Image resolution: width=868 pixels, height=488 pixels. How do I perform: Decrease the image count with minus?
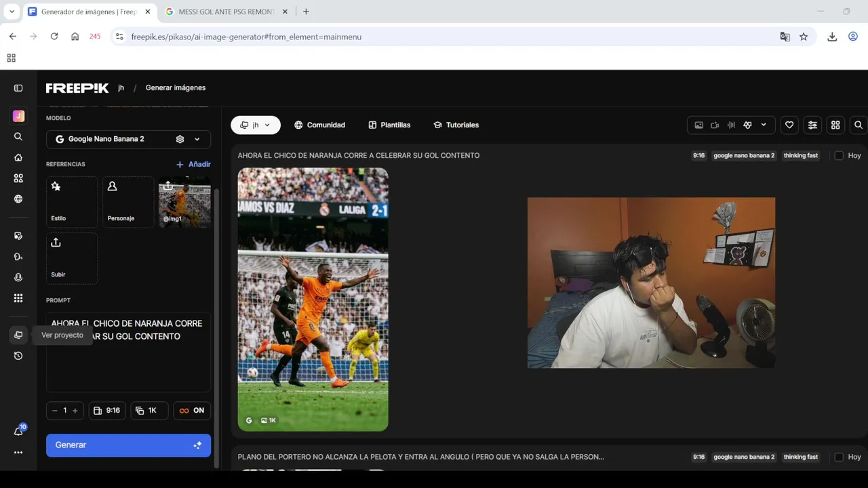(55, 411)
